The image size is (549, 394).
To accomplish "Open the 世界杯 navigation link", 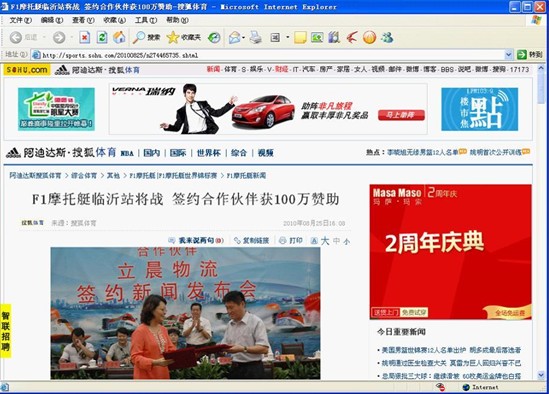I will [209, 153].
